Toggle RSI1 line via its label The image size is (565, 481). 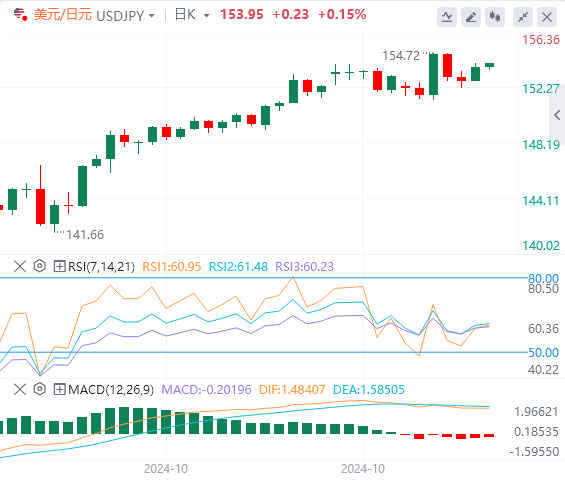pos(172,267)
